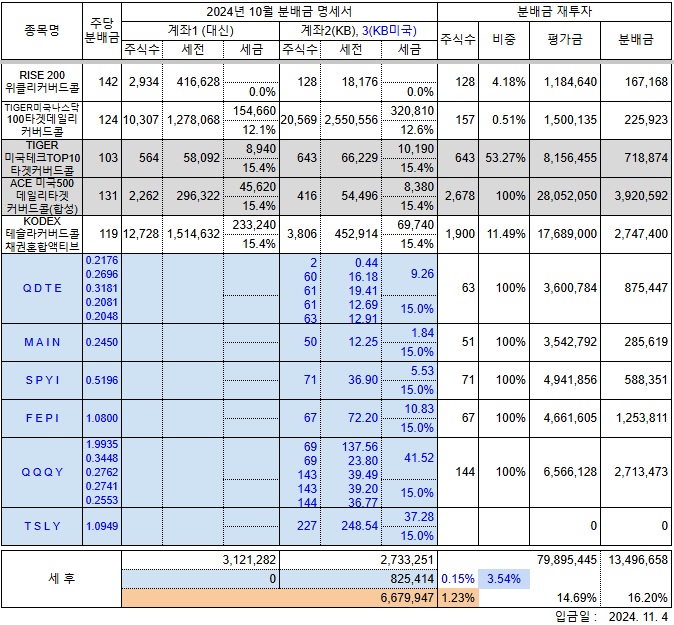Select the 69,740 tax value

(416, 225)
